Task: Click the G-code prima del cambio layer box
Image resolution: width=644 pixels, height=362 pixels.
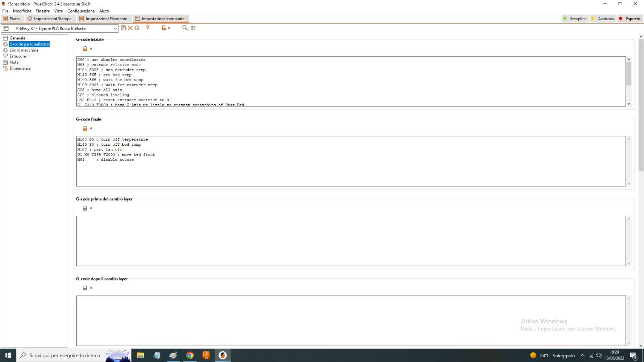Action: [x=351, y=241]
